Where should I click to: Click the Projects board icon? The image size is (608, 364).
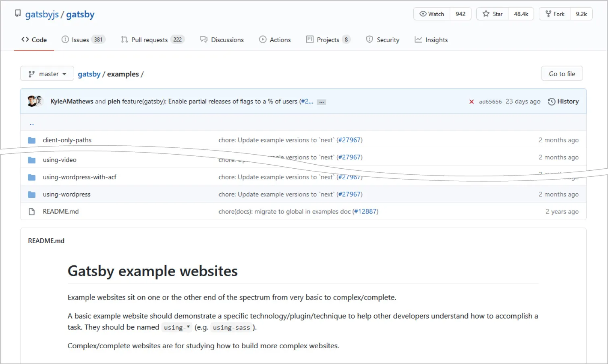coord(310,39)
